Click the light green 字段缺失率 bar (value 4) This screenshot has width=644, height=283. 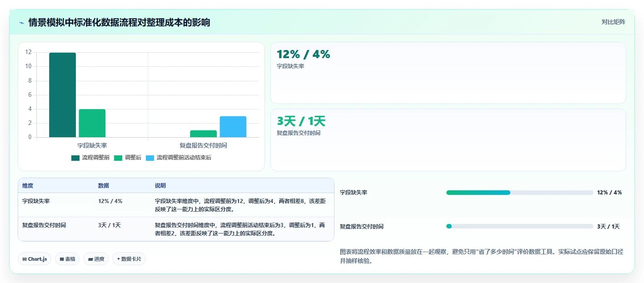click(x=92, y=123)
